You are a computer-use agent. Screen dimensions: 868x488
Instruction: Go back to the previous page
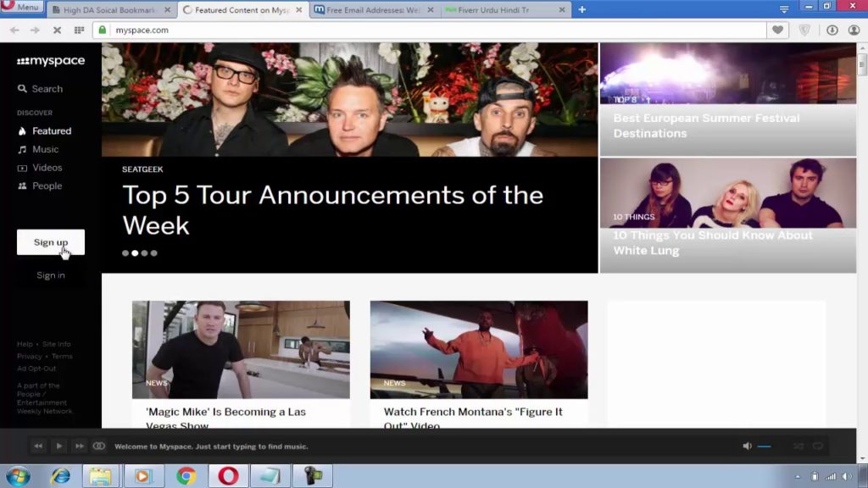[14, 30]
